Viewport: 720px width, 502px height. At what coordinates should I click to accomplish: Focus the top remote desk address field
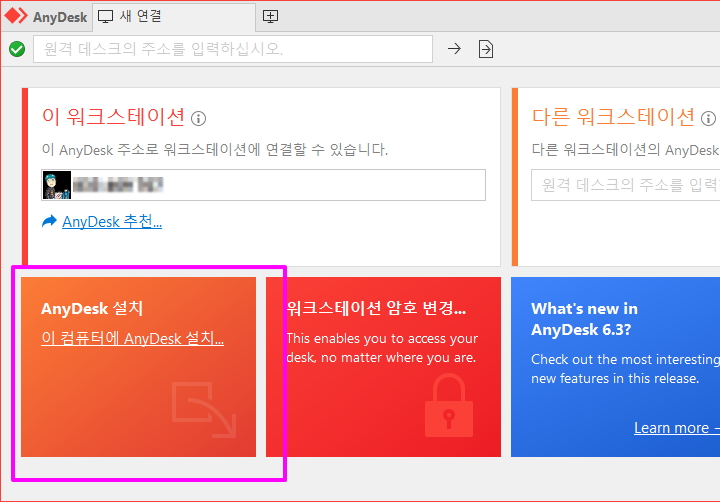pyautogui.click(x=233, y=49)
